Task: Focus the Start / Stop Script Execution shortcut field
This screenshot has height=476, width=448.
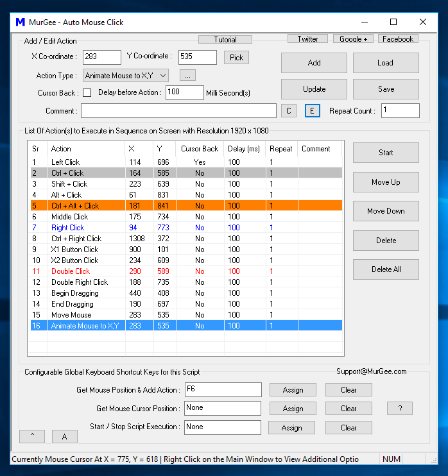Action: (223, 427)
